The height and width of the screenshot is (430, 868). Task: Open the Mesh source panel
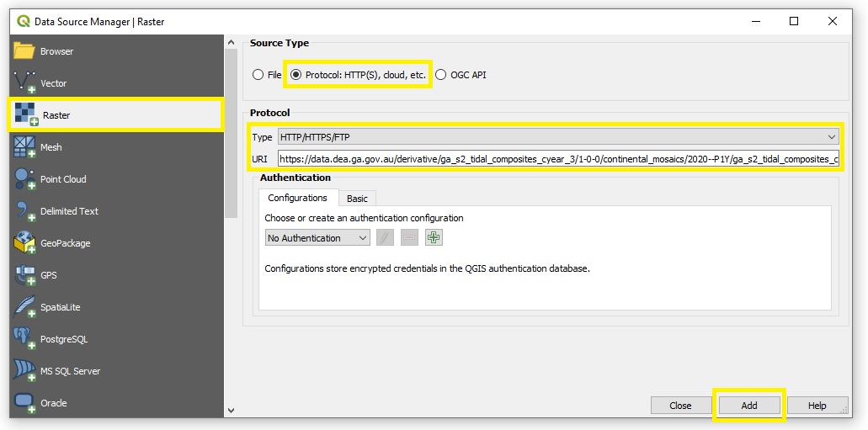click(116, 147)
